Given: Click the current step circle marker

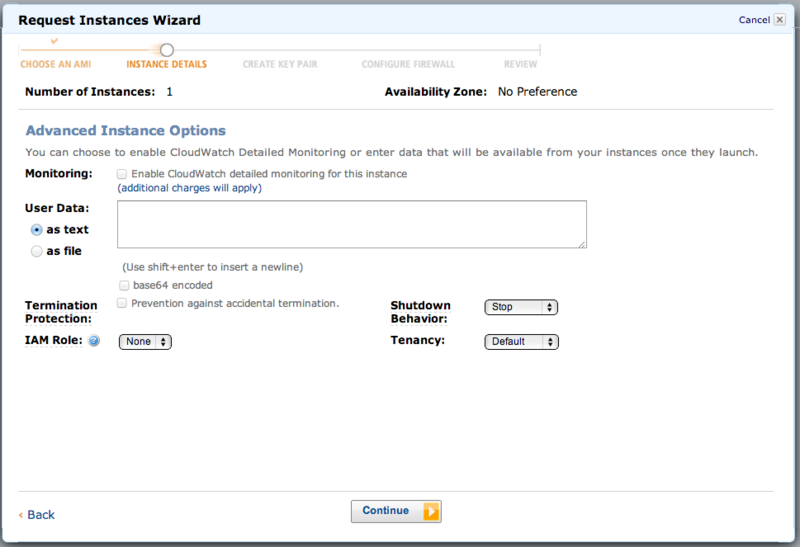Looking at the screenshot, I should coord(167,50).
